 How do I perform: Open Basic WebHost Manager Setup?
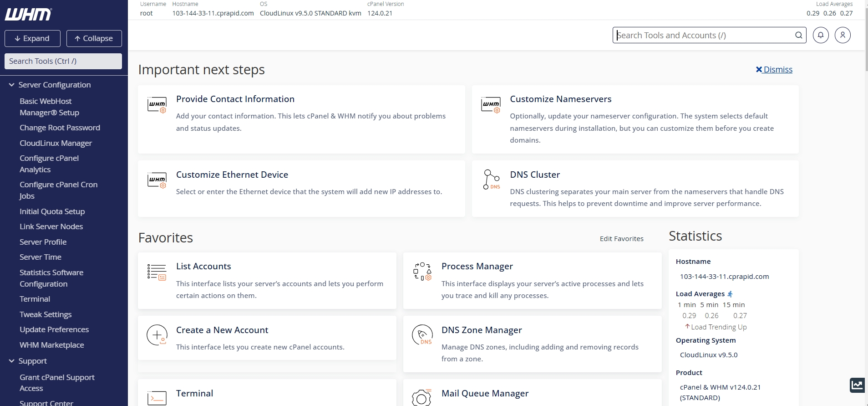tap(49, 107)
